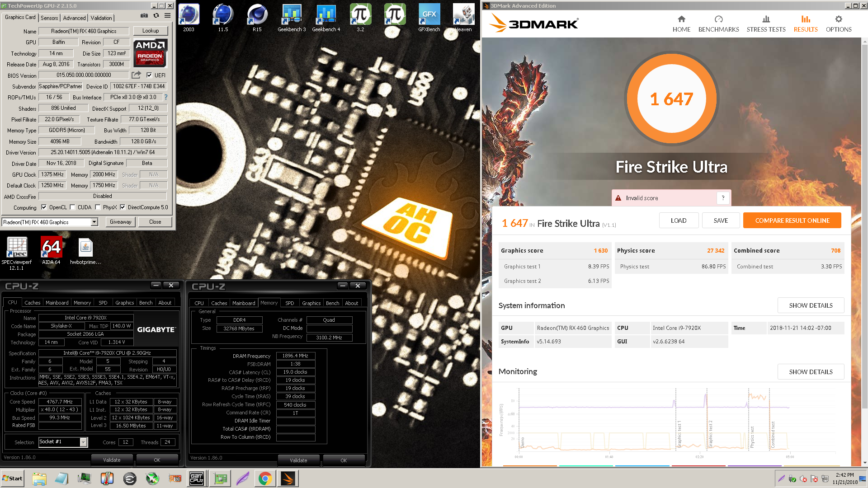
Task: Toggle the DirectCompute 5.0 checkbox
Action: 123,207
